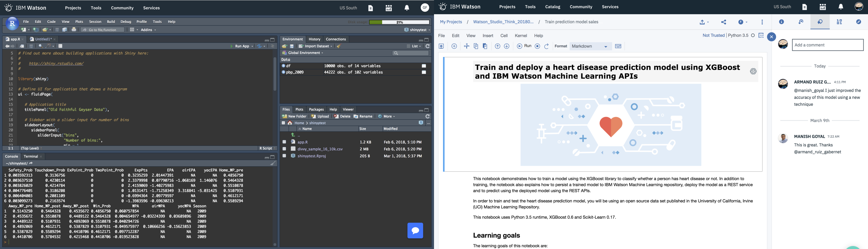The height and width of the screenshot is (249, 868).
Task: Open the Kernel menu in Jupyter
Action: 521,35
